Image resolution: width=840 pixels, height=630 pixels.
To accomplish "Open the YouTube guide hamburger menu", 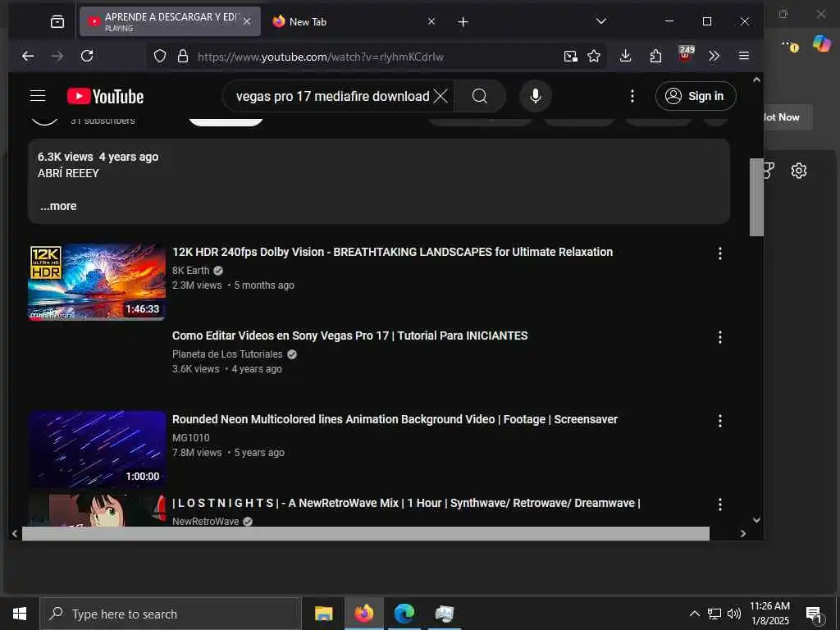I will (x=38, y=96).
